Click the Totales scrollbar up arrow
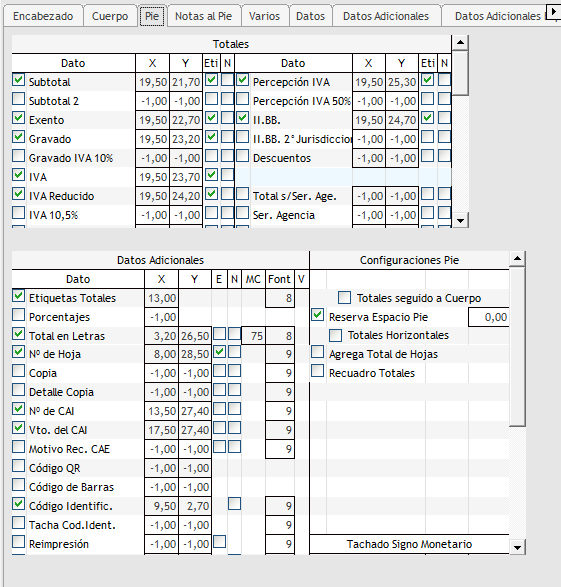 click(460, 42)
